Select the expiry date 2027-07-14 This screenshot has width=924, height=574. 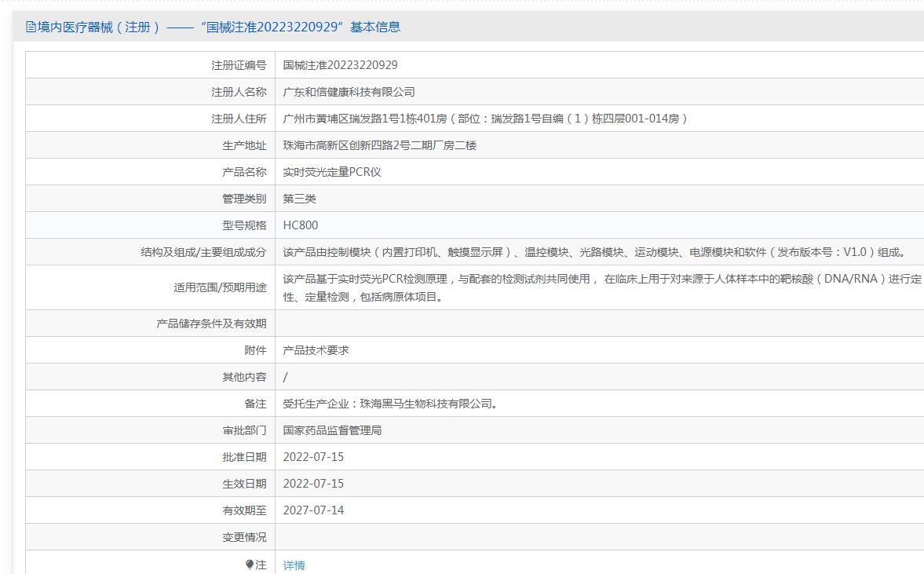313,510
